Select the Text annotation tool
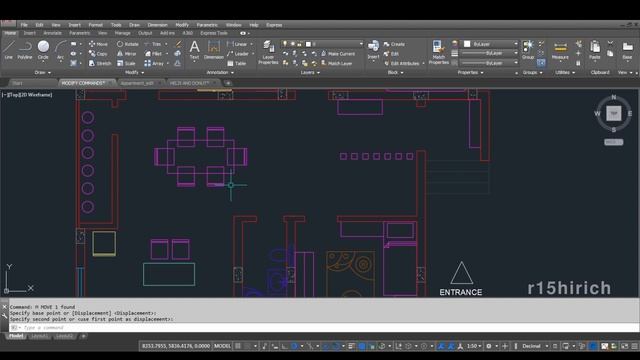Viewport: 640px width, 360px height. [x=194, y=50]
